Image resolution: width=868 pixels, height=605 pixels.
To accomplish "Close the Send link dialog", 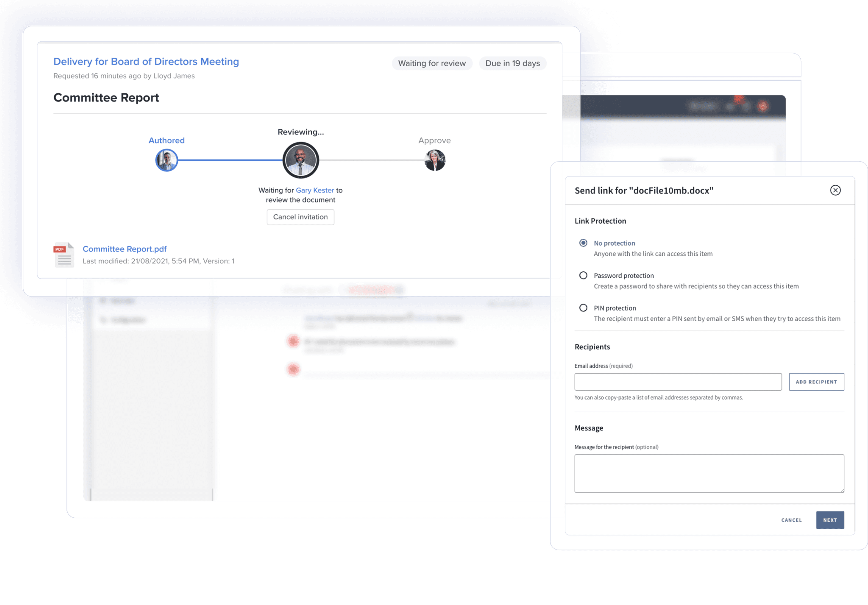I will [835, 190].
